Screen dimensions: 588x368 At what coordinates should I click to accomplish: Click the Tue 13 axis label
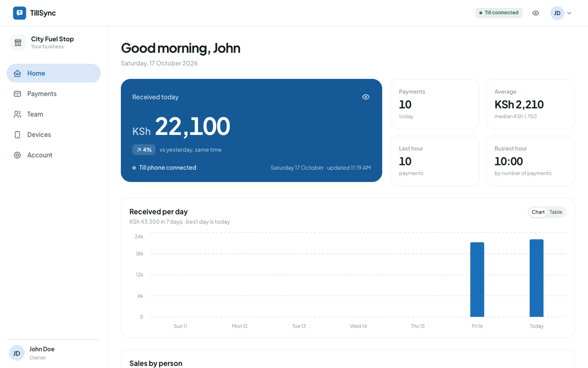point(299,326)
